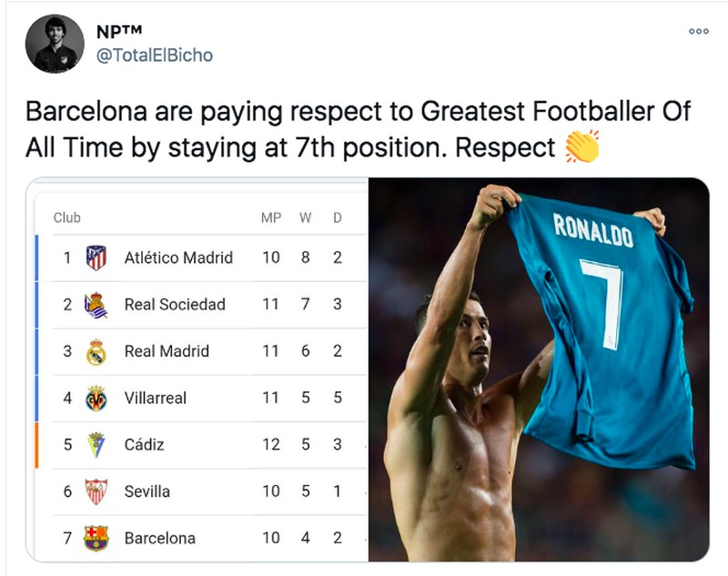Click the NP™ display name
Image resolution: width=728 pixels, height=576 pixels.
tap(116, 29)
